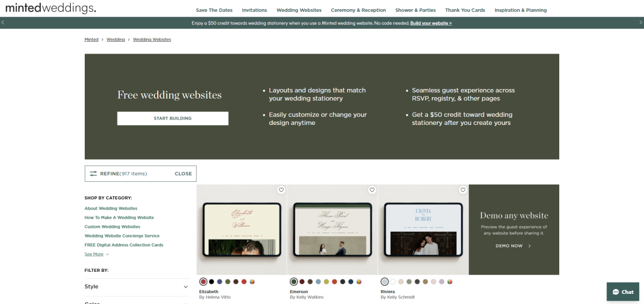The width and height of the screenshot is (644, 304).
Task: Expand the Style filter section
Action: click(137, 287)
